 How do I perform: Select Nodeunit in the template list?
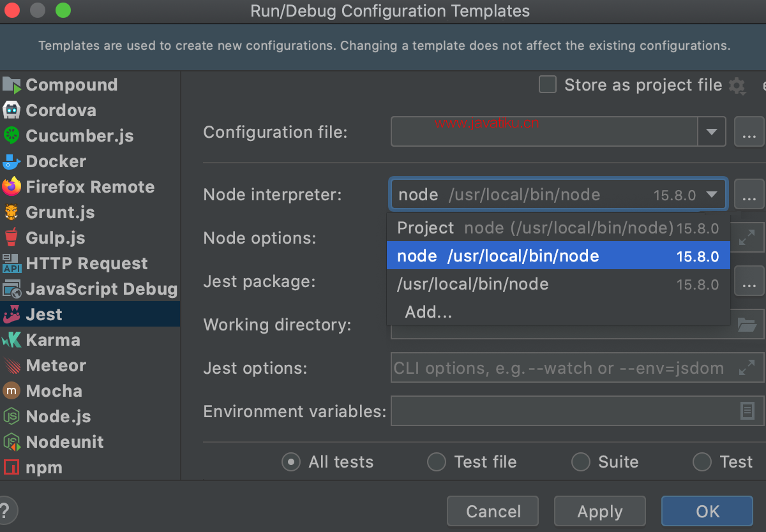(x=90, y=442)
